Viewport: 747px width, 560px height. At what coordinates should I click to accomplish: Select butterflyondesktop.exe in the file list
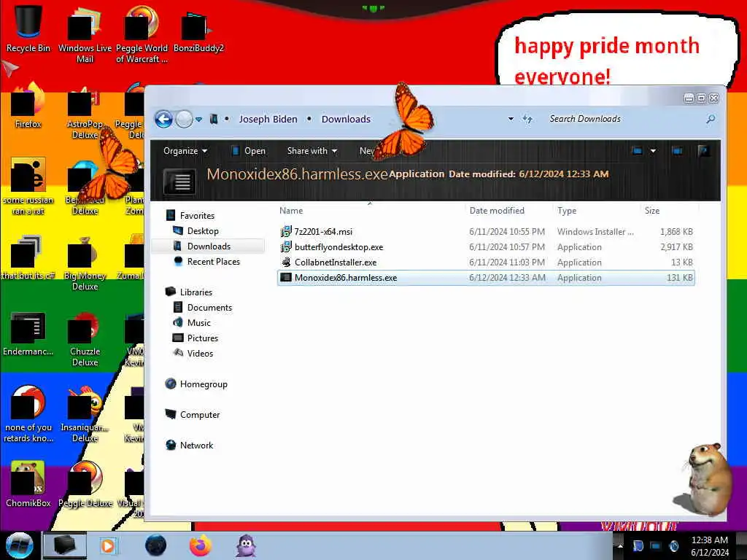[486, 247]
